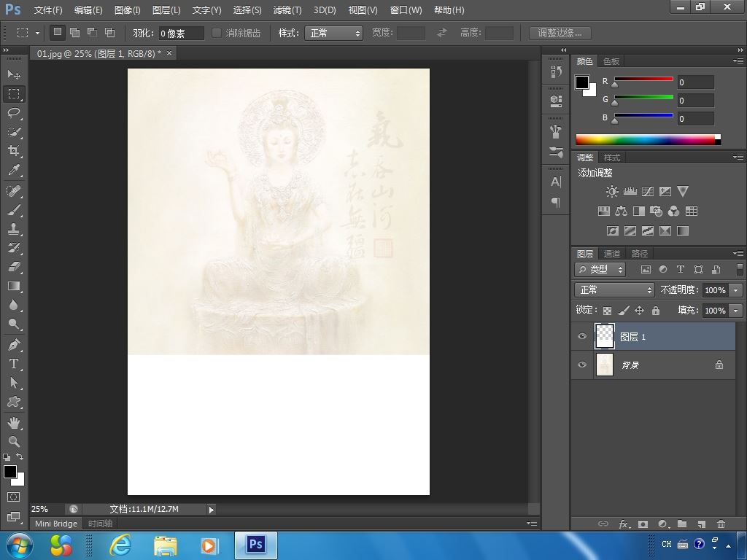This screenshot has height=560, width=747.
Task: Select the Dodge tool
Action: pyautogui.click(x=14, y=324)
